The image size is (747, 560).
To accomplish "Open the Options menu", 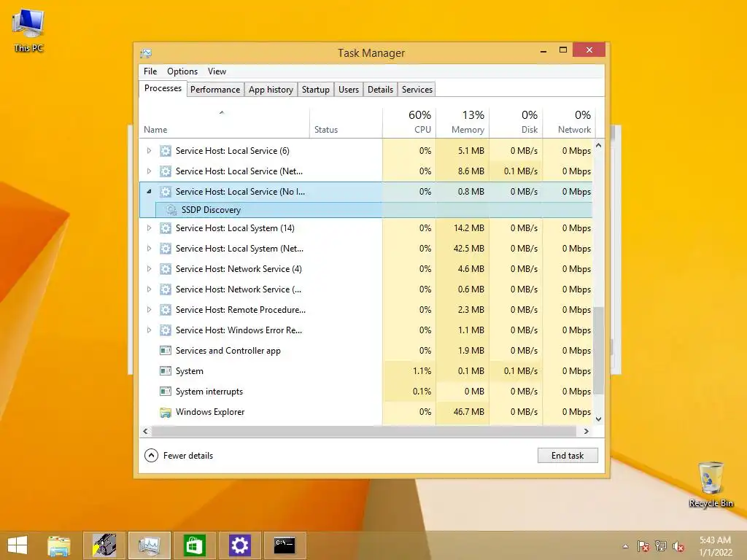I will click(182, 71).
